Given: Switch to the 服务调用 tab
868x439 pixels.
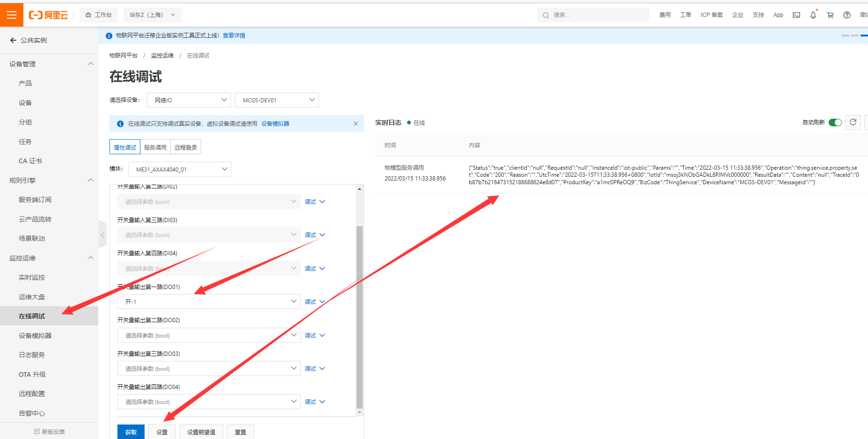Looking at the screenshot, I should [x=155, y=147].
